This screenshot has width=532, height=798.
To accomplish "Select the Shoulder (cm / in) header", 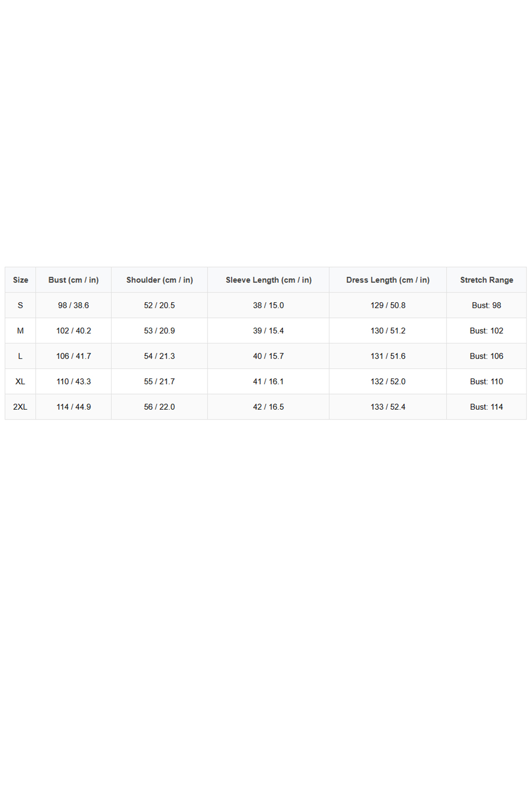I will tap(159, 280).
